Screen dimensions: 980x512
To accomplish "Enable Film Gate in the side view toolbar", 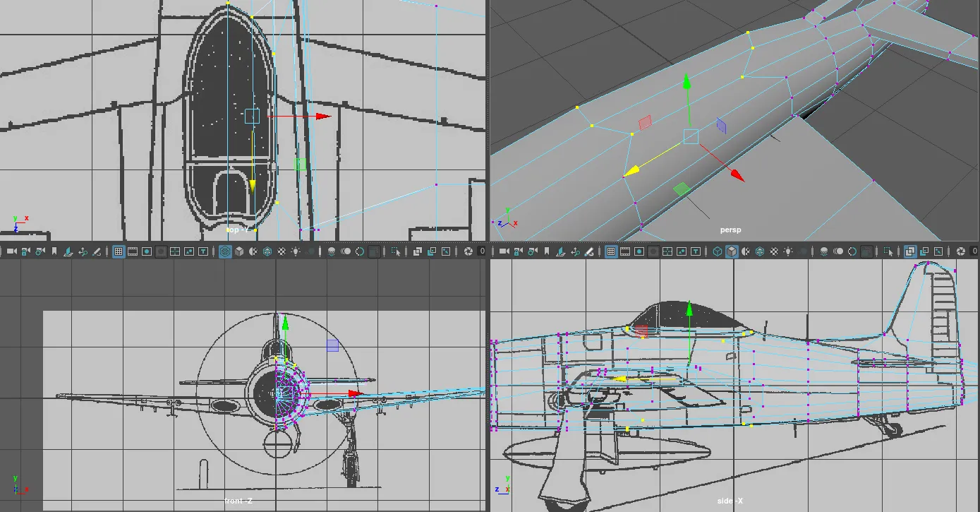I will pos(625,251).
